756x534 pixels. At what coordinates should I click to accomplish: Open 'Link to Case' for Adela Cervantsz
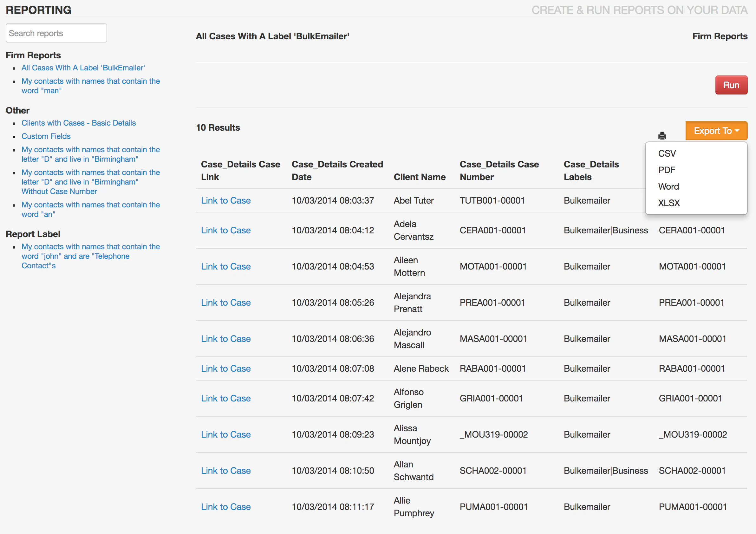pos(225,230)
